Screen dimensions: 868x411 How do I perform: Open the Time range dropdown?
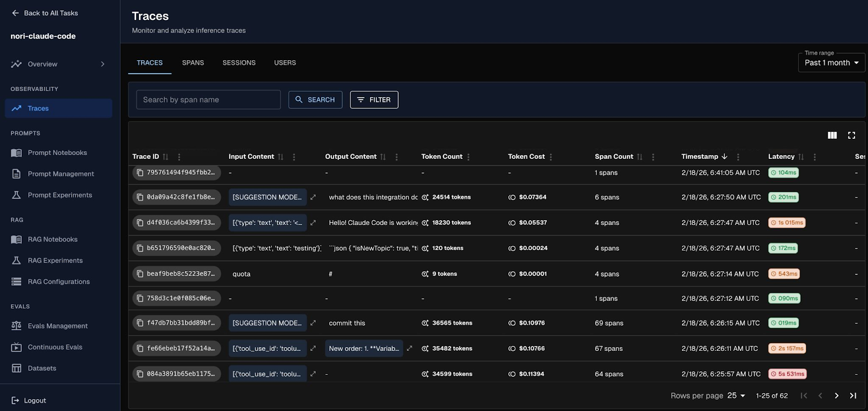click(832, 63)
